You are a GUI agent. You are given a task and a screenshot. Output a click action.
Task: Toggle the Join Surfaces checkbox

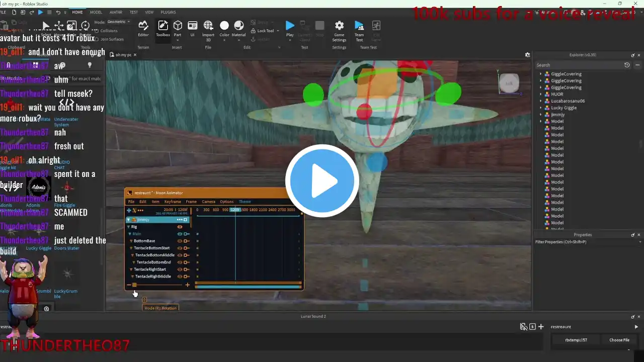pos(98,39)
